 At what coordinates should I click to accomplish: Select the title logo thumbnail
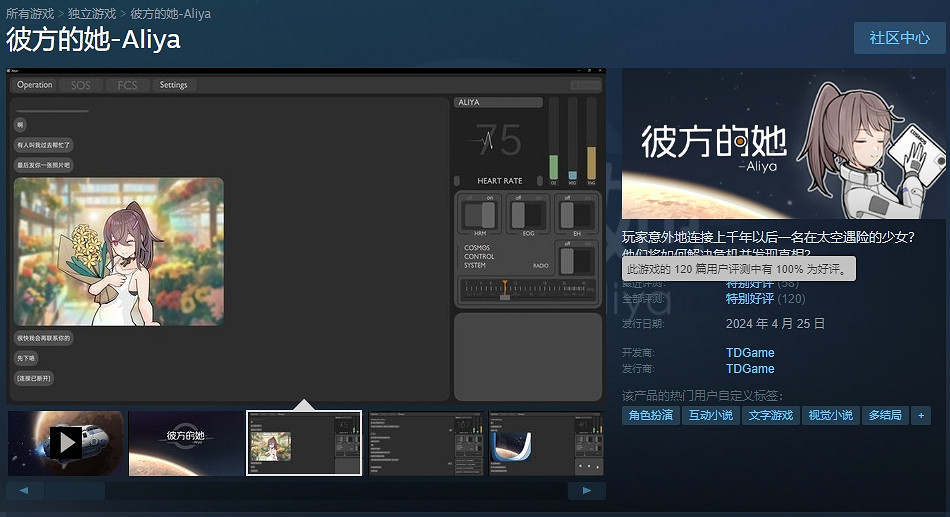[186, 443]
